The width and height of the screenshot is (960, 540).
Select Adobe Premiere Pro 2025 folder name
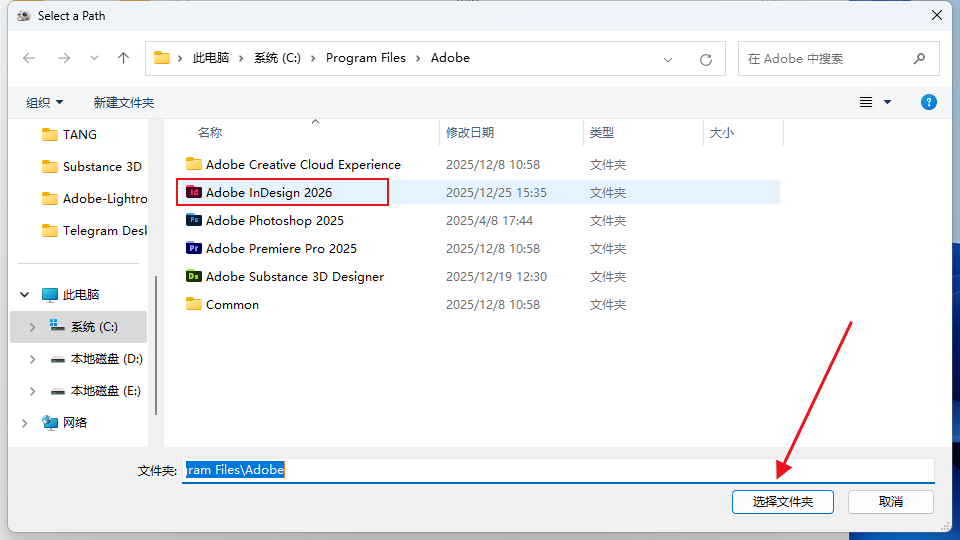click(x=281, y=249)
